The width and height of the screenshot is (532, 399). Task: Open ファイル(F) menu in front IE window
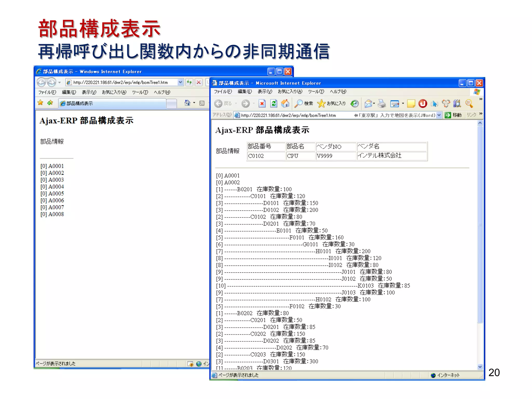pyautogui.click(x=223, y=91)
